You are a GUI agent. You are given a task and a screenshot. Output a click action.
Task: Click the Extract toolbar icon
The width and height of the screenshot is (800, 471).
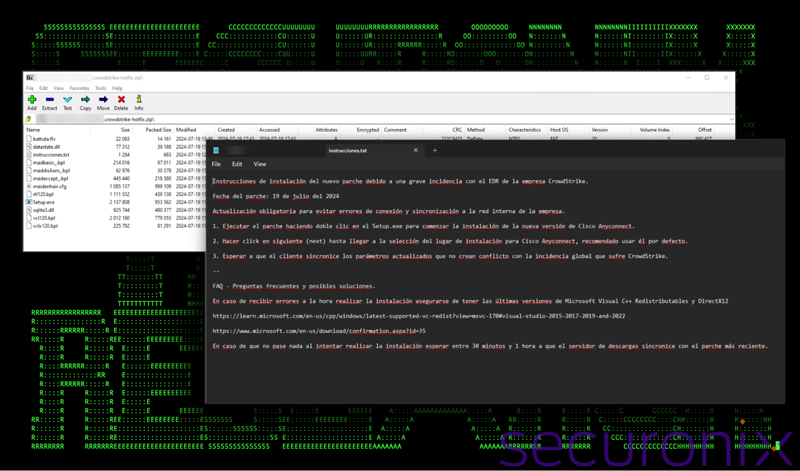click(50, 102)
